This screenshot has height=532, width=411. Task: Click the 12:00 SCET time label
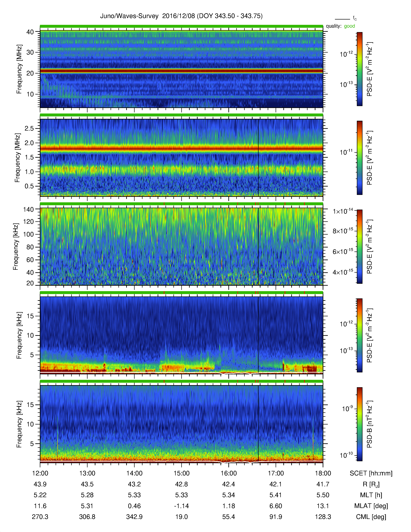point(40,473)
